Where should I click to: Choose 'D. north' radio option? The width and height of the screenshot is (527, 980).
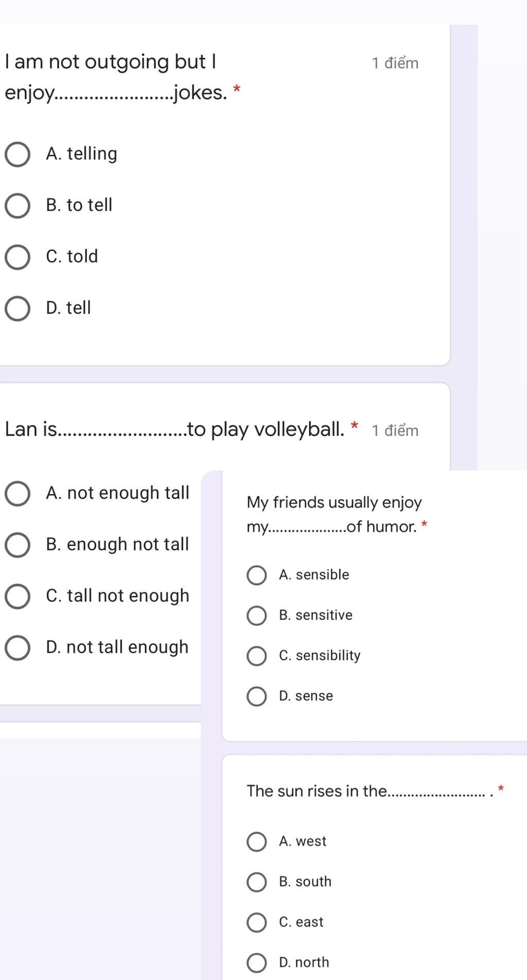pyautogui.click(x=256, y=962)
